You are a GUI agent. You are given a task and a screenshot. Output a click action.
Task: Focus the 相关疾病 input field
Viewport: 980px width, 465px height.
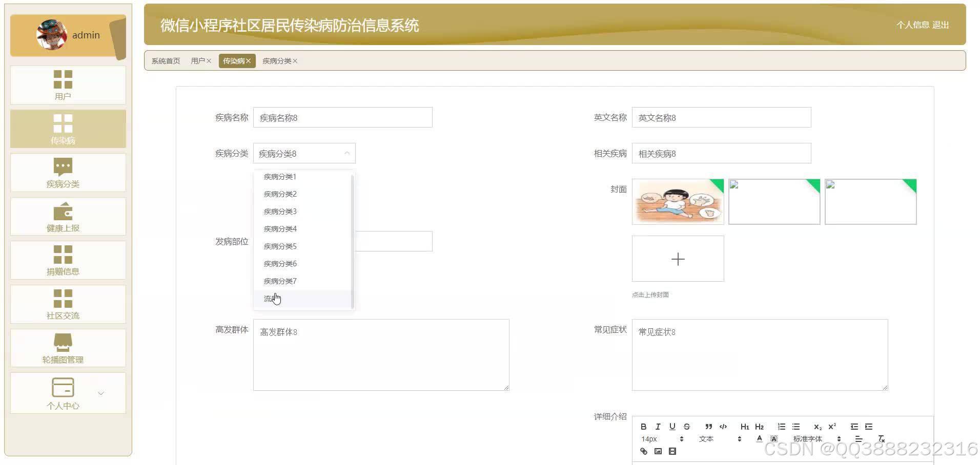[721, 153]
